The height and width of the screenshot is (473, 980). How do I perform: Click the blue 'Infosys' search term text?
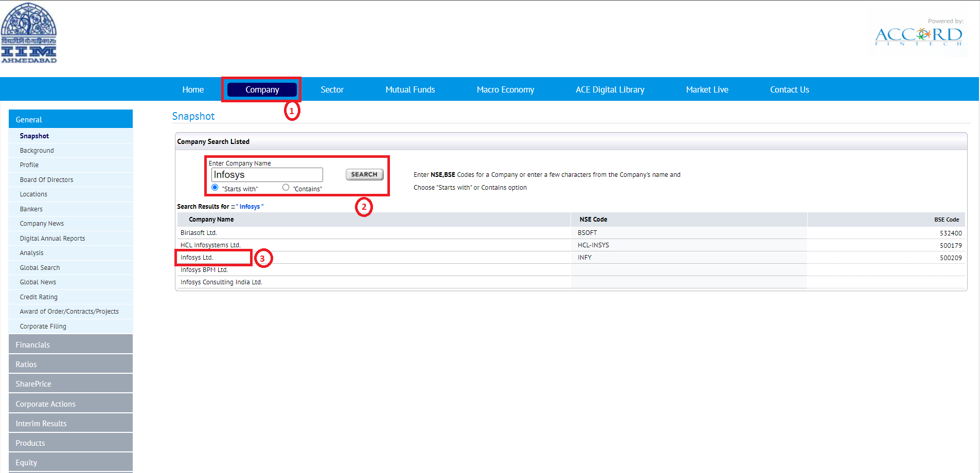250,207
